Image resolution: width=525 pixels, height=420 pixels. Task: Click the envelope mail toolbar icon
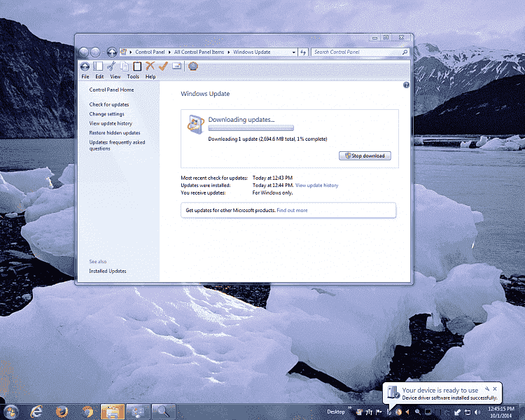[x=177, y=66]
